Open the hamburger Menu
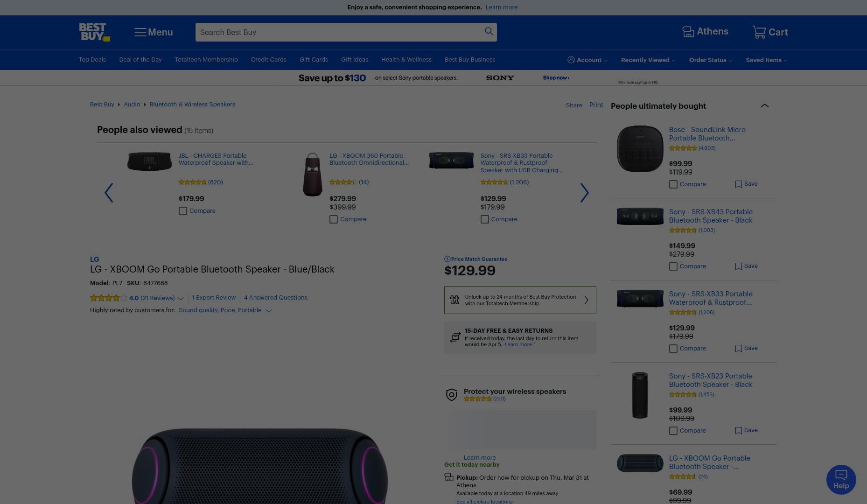Image resolution: width=867 pixels, height=504 pixels. 154,32
